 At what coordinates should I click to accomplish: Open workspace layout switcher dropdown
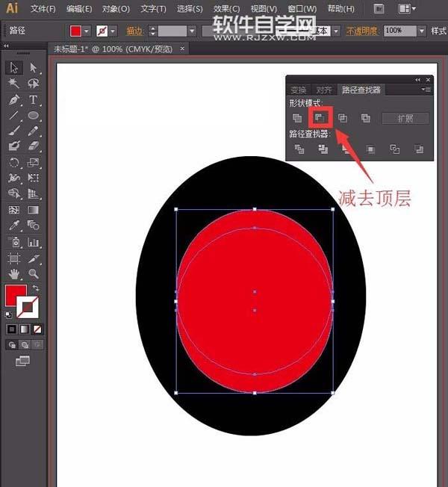click(407, 9)
